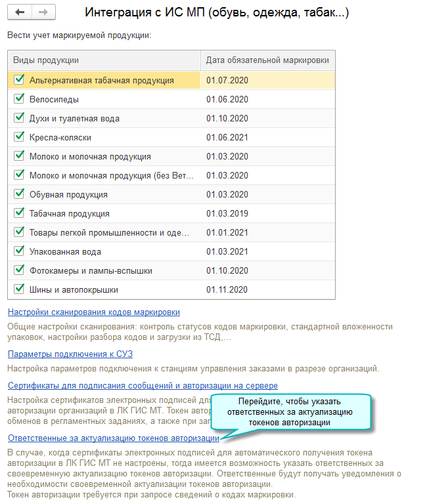Screen dimensions: 425x504
Task: Toggle the Духи и туалетная вода checkbox
Action: [19, 117]
